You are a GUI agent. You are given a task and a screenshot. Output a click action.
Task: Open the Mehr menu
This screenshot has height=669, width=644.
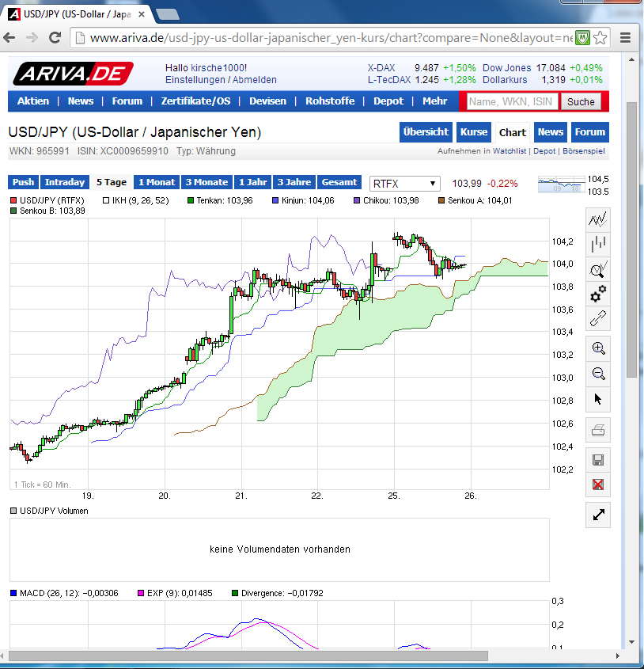[x=435, y=101]
